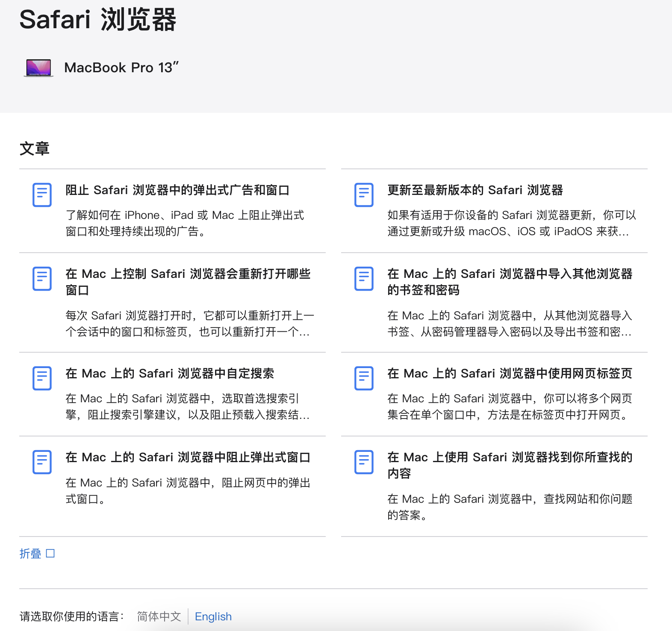This screenshot has height=631, width=672.
Task: Click document icon beside 使用网页标签页 article
Action: 364,378
